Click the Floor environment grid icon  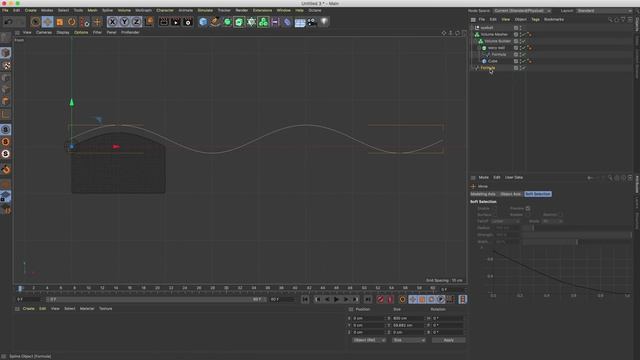coord(300,22)
